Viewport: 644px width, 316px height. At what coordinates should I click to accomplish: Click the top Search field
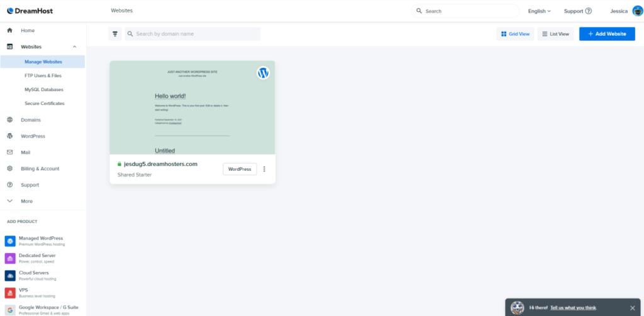click(x=465, y=11)
